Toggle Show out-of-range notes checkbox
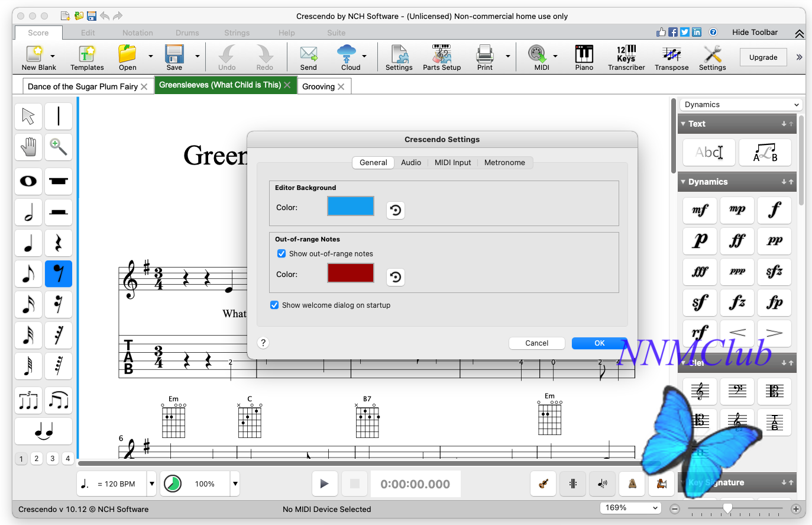This screenshot has height=525, width=812. [x=282, y=253]
